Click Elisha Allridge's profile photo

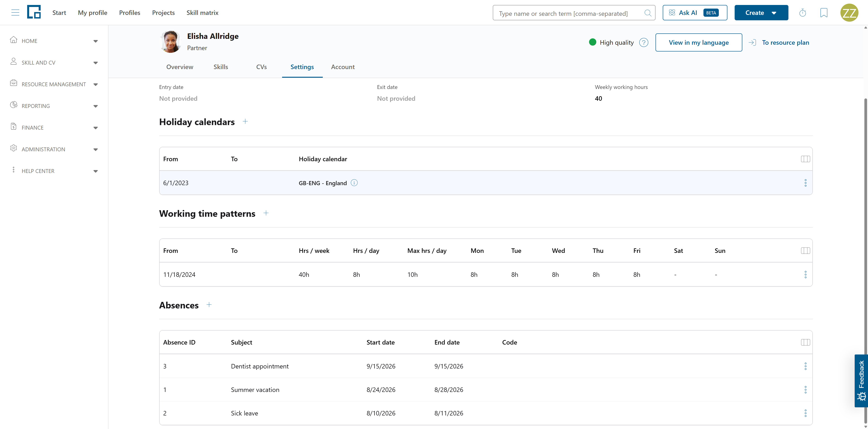tap(170, 42)
